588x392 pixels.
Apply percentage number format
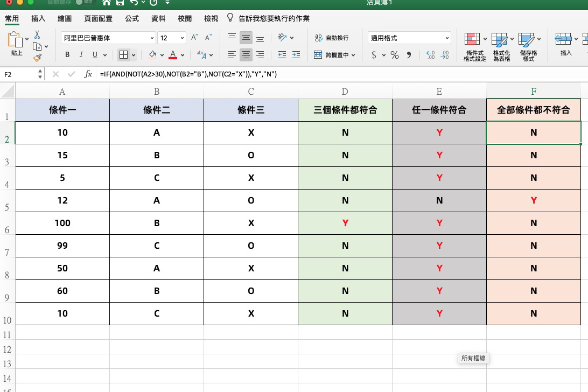[x=395, y=55]
